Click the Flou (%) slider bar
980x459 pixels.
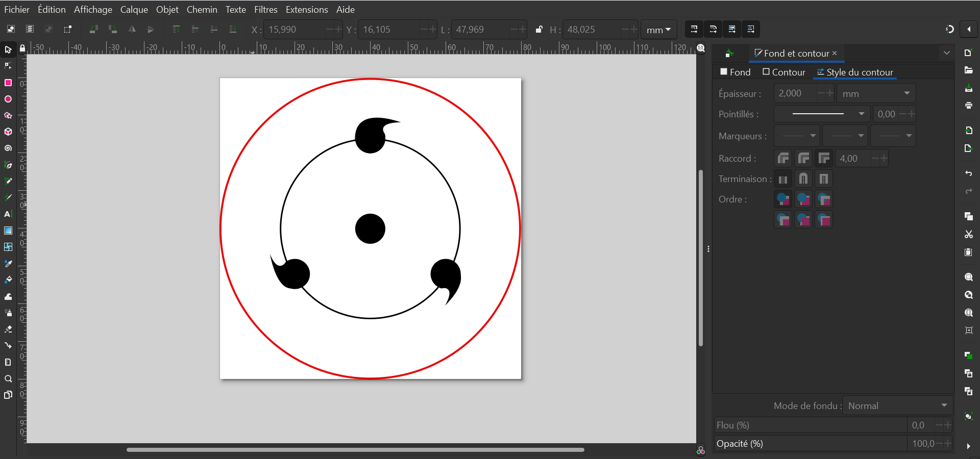click(810, 425)
